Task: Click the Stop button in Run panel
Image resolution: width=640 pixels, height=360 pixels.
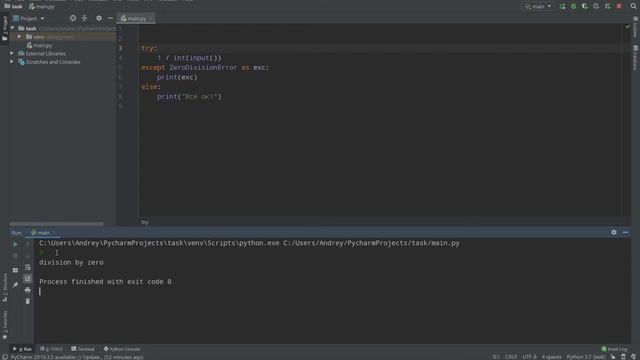Action: coord(15,256)
